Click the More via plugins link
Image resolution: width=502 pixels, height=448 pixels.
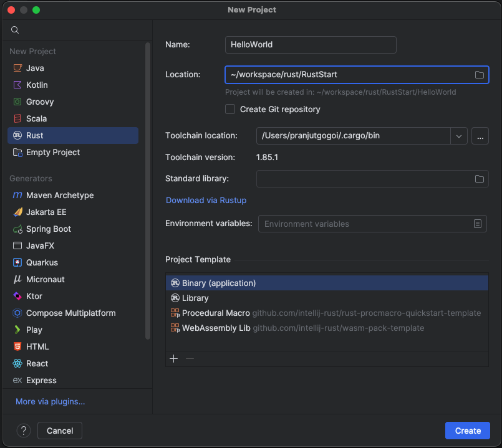pos(50,401)
